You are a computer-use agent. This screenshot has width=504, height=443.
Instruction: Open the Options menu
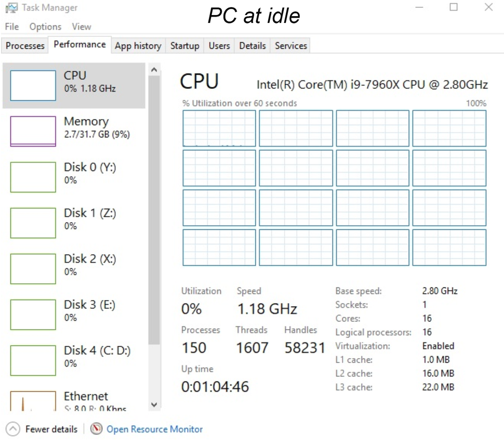point(45,27)
